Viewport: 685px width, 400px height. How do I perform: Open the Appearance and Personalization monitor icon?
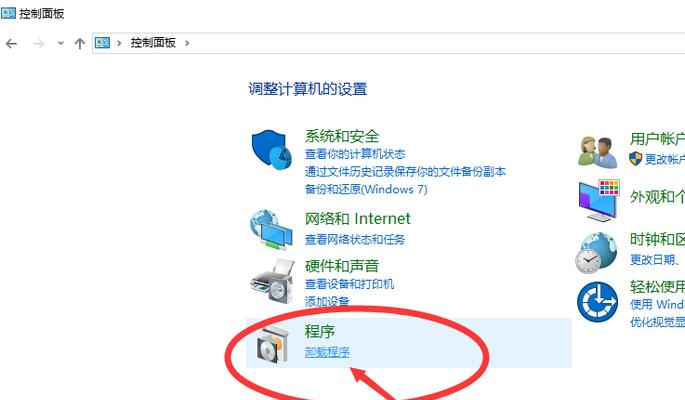(x=599, y=200)
